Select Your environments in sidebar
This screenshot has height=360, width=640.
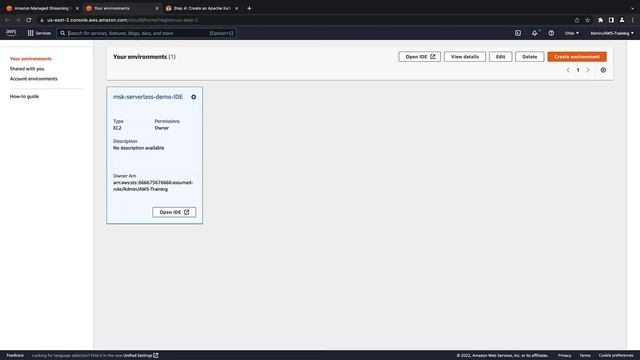pos(31,59)
